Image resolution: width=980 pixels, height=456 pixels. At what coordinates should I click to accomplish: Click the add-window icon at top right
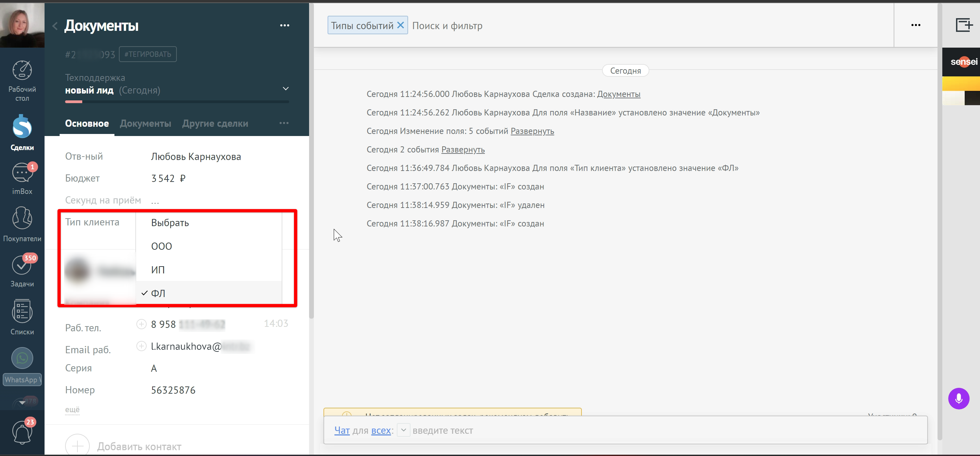[964, 25]
